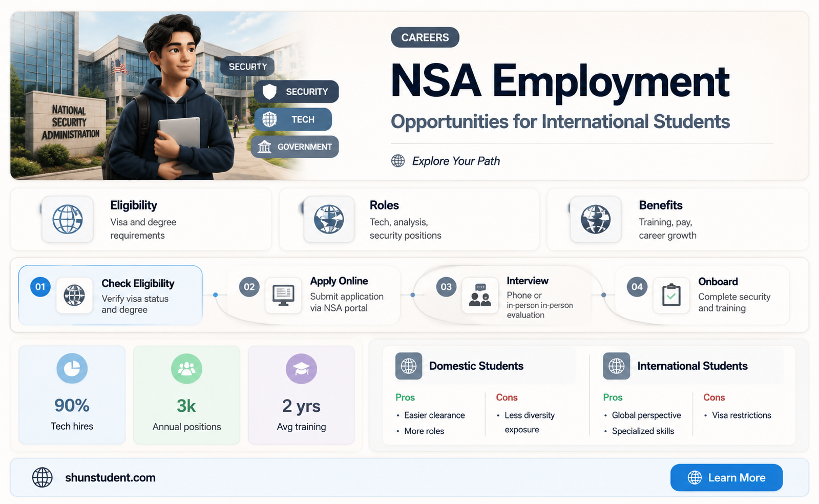Click the Learn More button
This screenshot has width=819, height=504.
click(x=726, y=477)
